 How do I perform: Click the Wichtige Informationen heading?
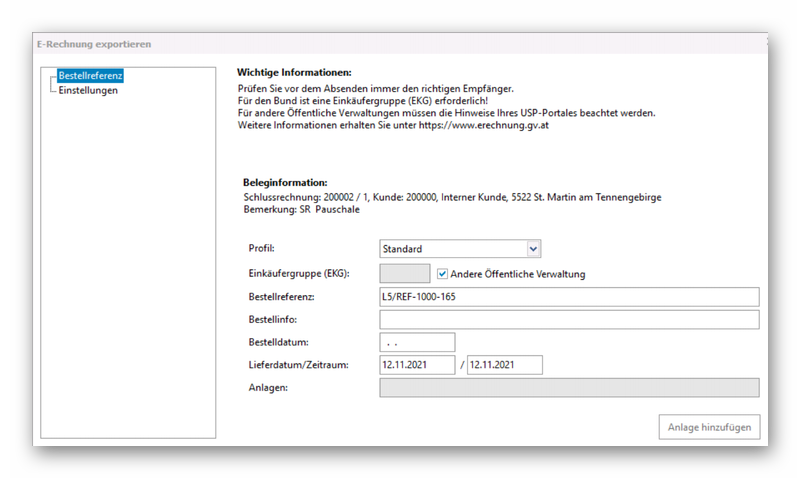294,73
